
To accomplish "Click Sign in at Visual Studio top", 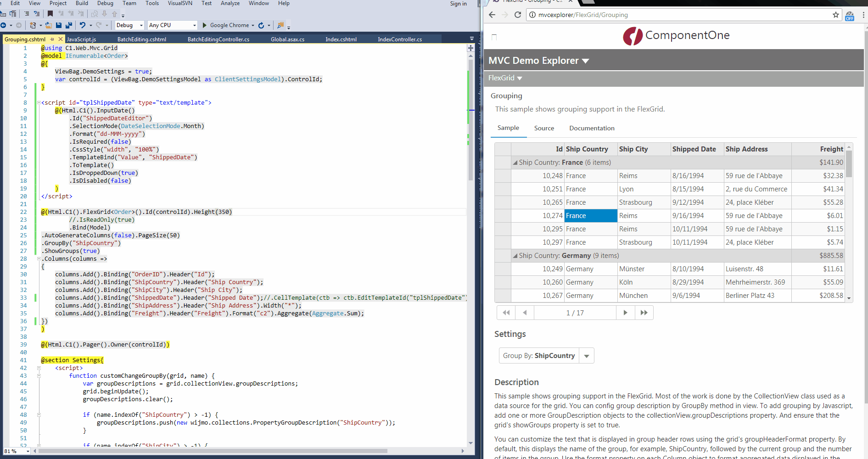I will point(458,4).
